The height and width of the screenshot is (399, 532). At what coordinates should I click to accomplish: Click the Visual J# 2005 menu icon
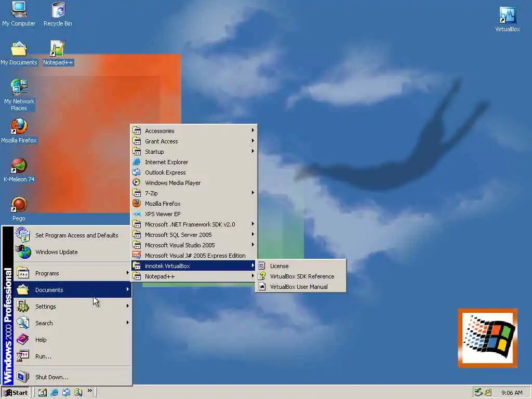point(137,256)
